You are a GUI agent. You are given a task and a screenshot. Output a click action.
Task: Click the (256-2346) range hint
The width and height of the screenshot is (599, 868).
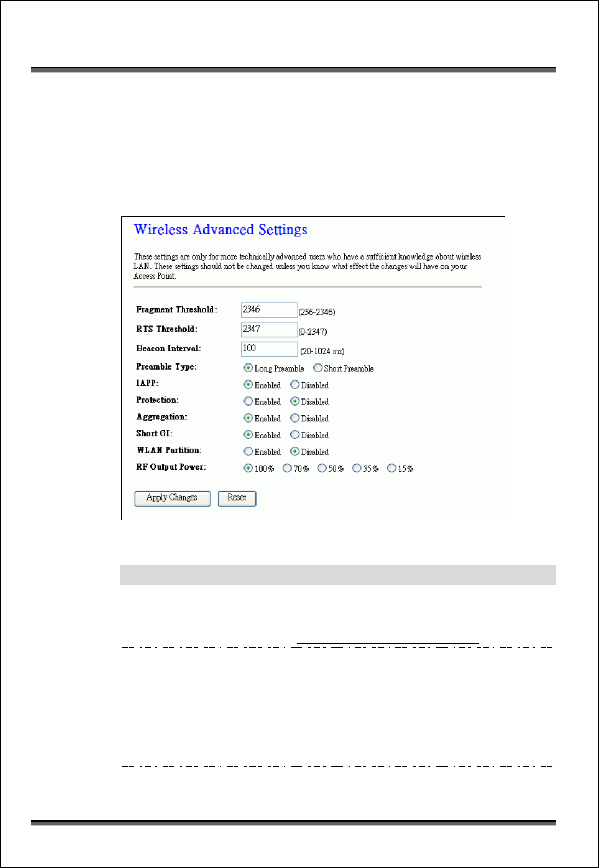(317, 312)
